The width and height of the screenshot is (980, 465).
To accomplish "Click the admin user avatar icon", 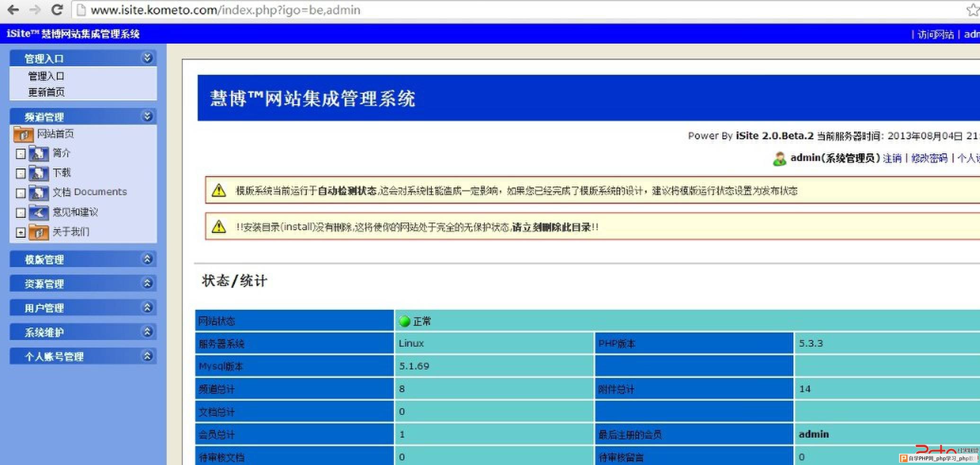I will [x=779, y=159].
